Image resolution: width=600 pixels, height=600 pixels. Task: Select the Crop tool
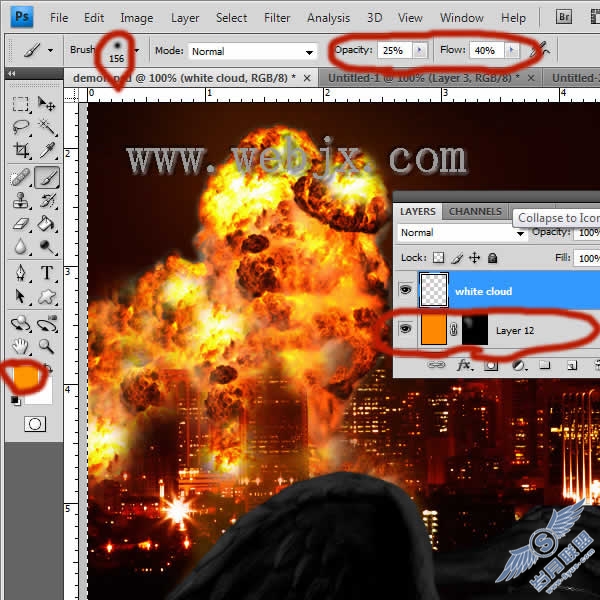21,150
